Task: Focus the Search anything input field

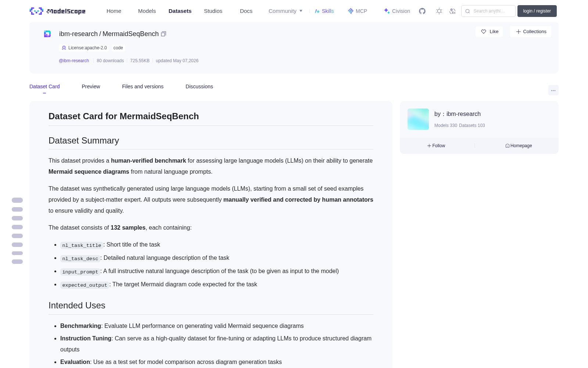Action: pos(488,11)
